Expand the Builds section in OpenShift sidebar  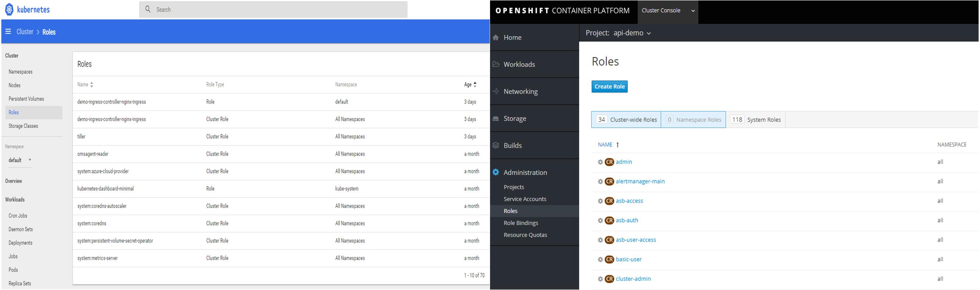[535, 145]
